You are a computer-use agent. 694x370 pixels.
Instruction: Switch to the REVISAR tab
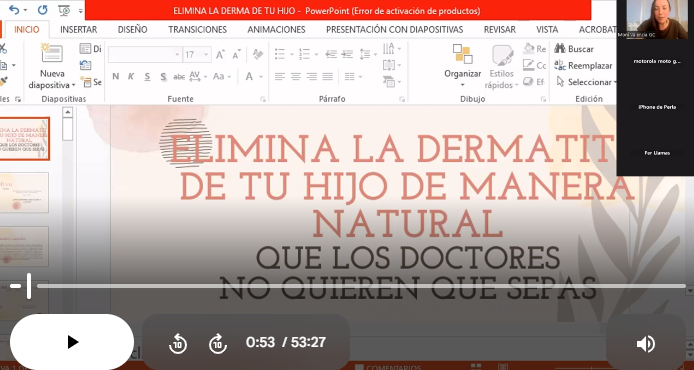point(500,30)
